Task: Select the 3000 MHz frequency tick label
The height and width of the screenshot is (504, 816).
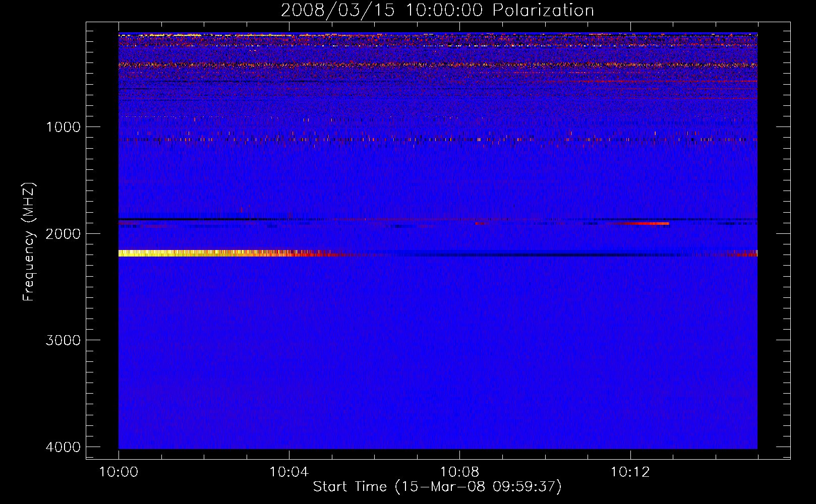Action: click(63, 340)
